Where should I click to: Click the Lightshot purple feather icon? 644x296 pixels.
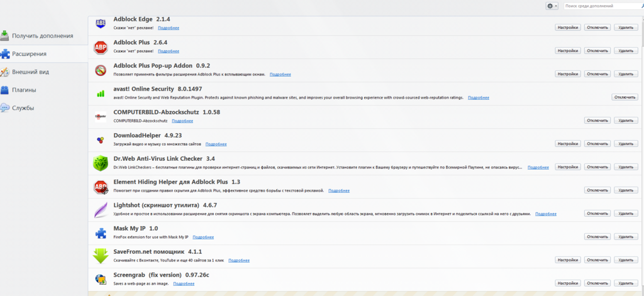pos(100,210)
